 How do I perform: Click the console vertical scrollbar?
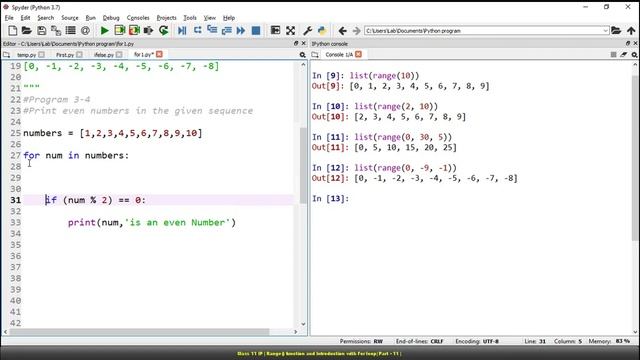click(636, 158)
